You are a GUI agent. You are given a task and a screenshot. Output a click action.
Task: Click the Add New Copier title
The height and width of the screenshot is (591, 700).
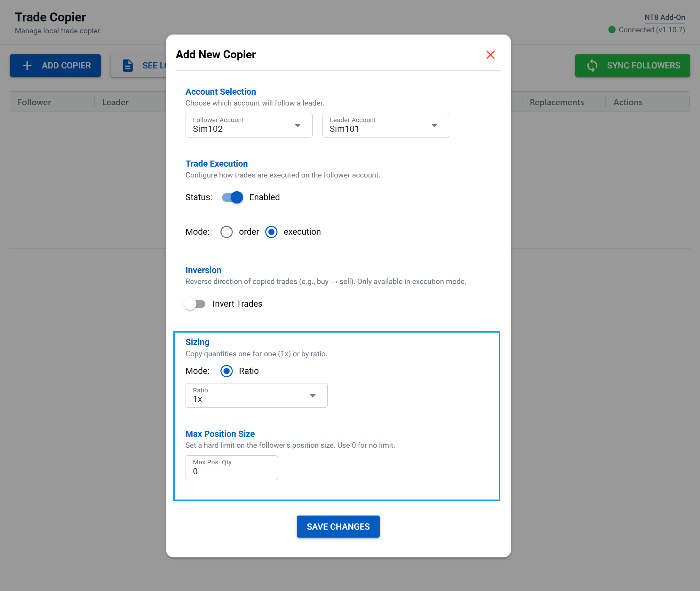(215, 54)
